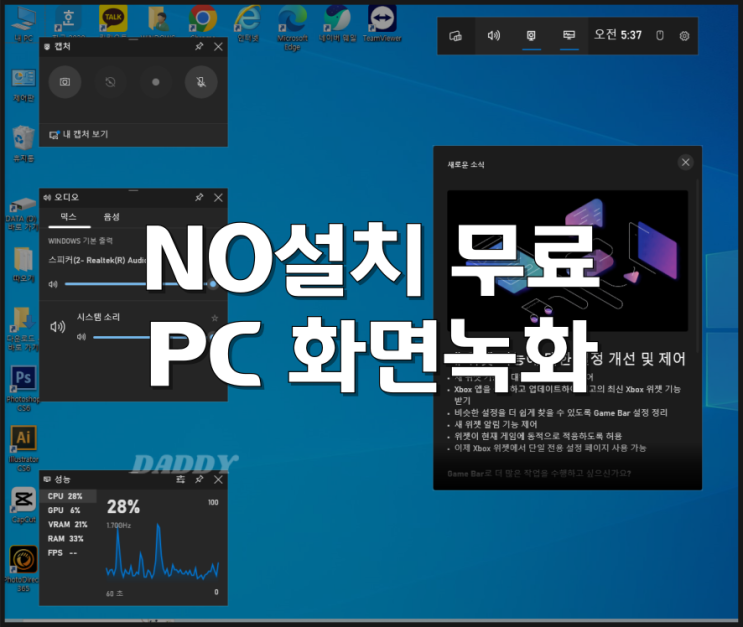Image resolution: width=743 pixels, height=627 pixels.
Task: Start recording with the round dot button
Action: pos(155,82)
